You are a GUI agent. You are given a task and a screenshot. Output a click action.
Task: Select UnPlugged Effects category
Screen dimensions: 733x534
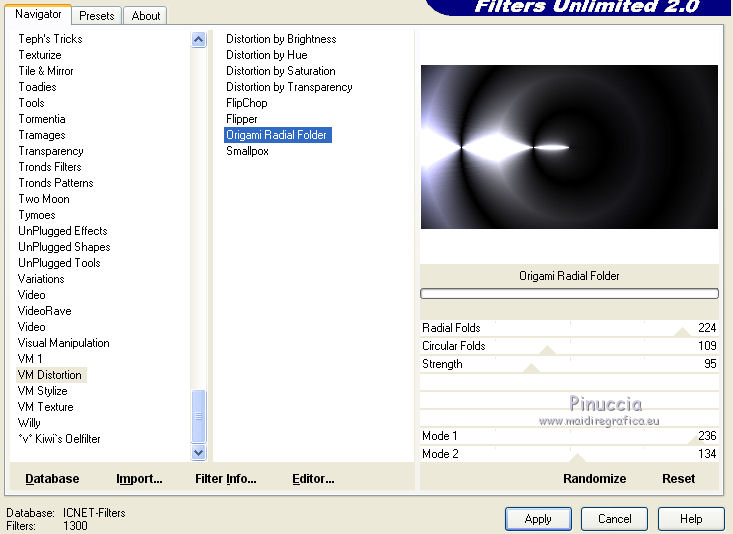pos(63,231)
